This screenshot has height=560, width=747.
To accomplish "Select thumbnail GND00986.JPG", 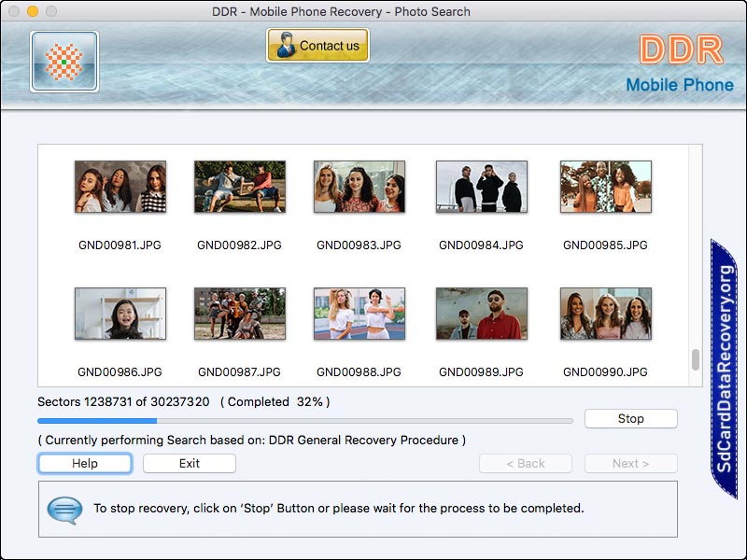I will pyautogui.click(x=120, y=314).
